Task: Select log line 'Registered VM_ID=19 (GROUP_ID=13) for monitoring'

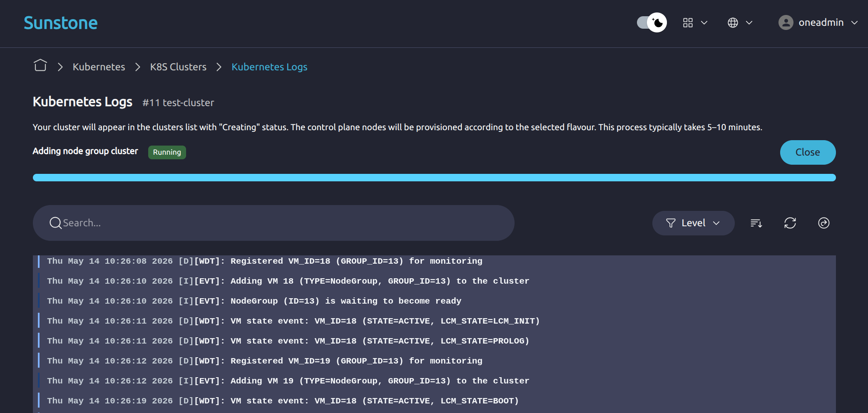Action: click(434, 361)
